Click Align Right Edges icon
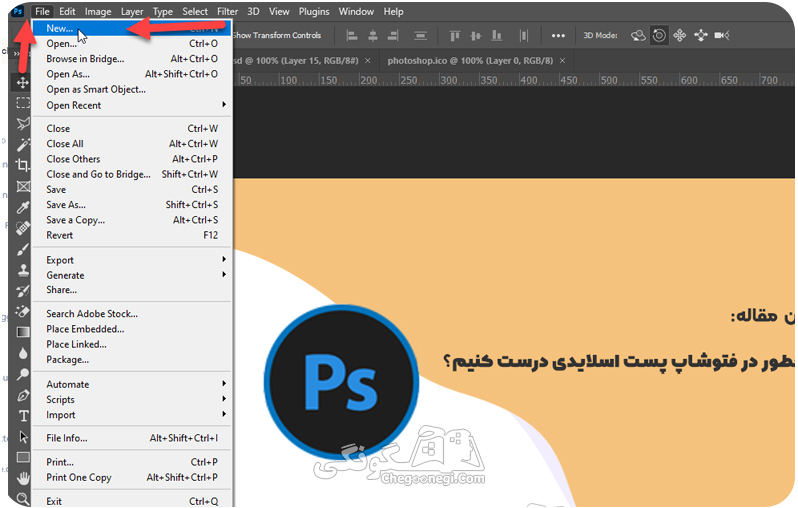This screenshot has height=508, width=798. 393,35
